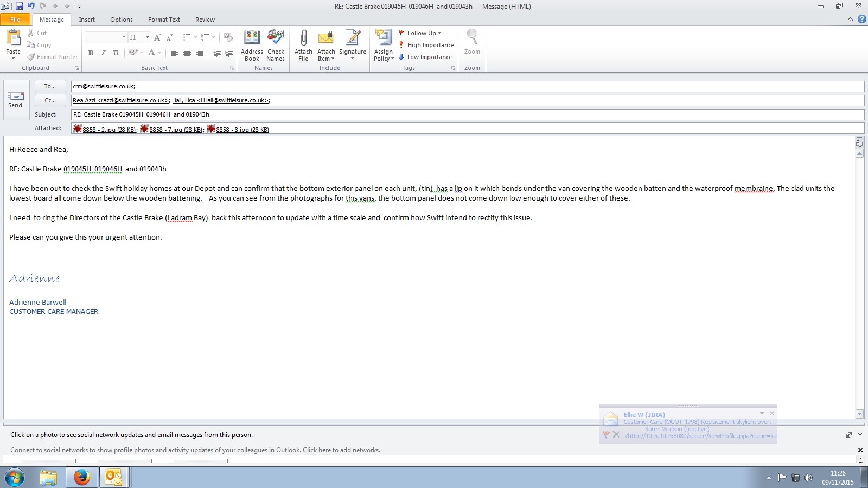
Task: Toggle bold formatting
Action: pos(91,53)
